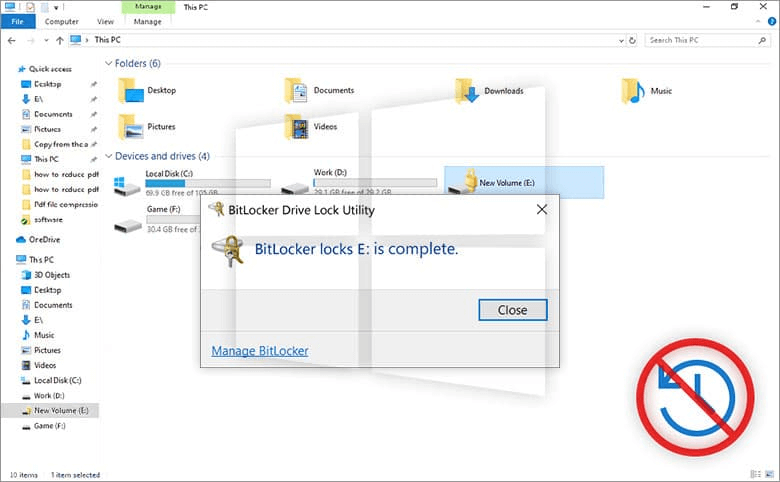Click "BitLocker locks E: is complete." message

click(356, 249)
